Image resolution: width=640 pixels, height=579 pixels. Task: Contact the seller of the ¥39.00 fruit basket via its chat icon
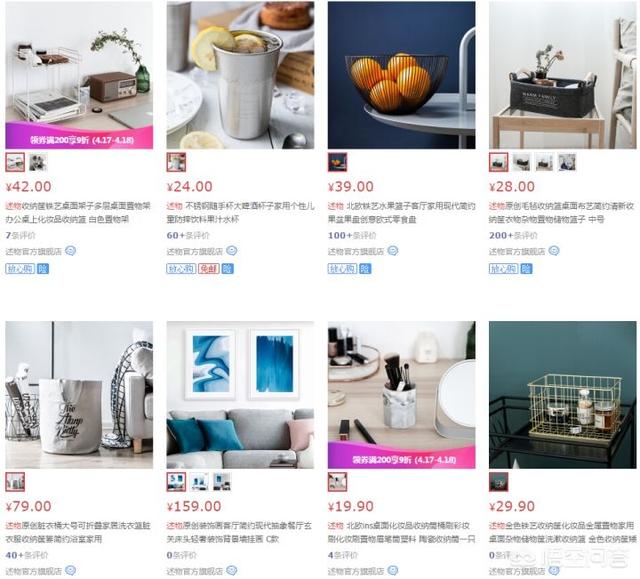click(393, 251)
